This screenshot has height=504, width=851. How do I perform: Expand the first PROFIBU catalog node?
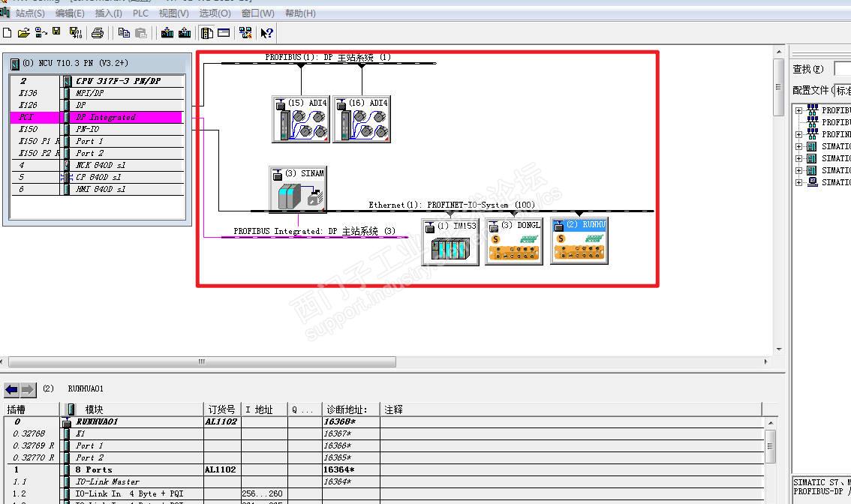tap(799, 111)
